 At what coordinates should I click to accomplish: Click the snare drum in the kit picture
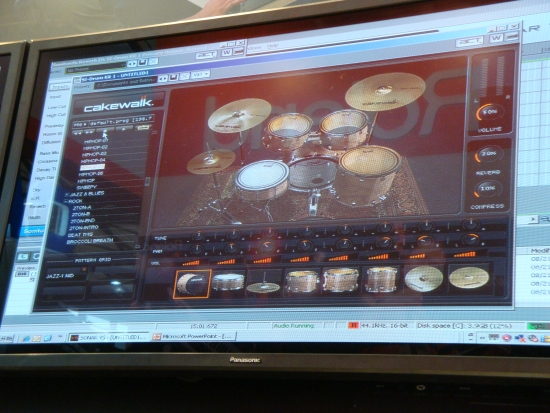coord(262,180)
